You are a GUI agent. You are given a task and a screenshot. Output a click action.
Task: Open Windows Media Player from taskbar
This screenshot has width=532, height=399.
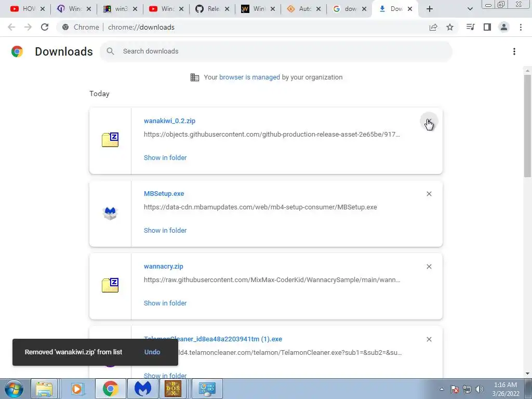point(77,389)
